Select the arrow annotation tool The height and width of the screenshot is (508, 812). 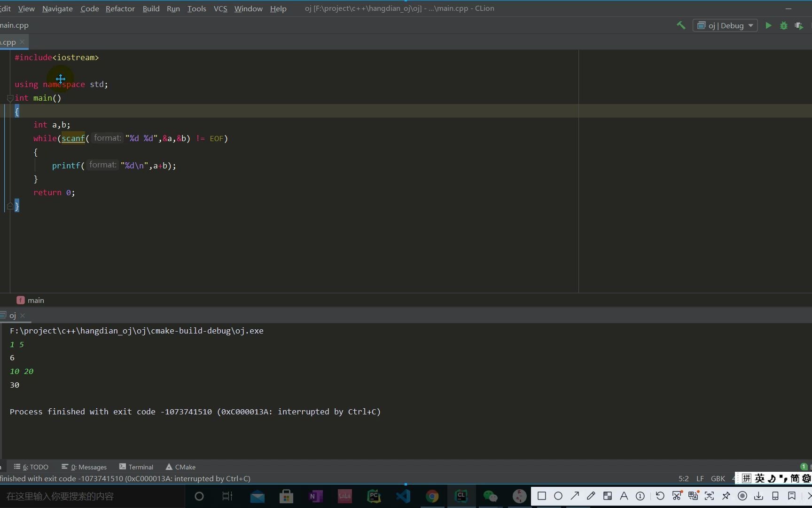pos(574,496)
